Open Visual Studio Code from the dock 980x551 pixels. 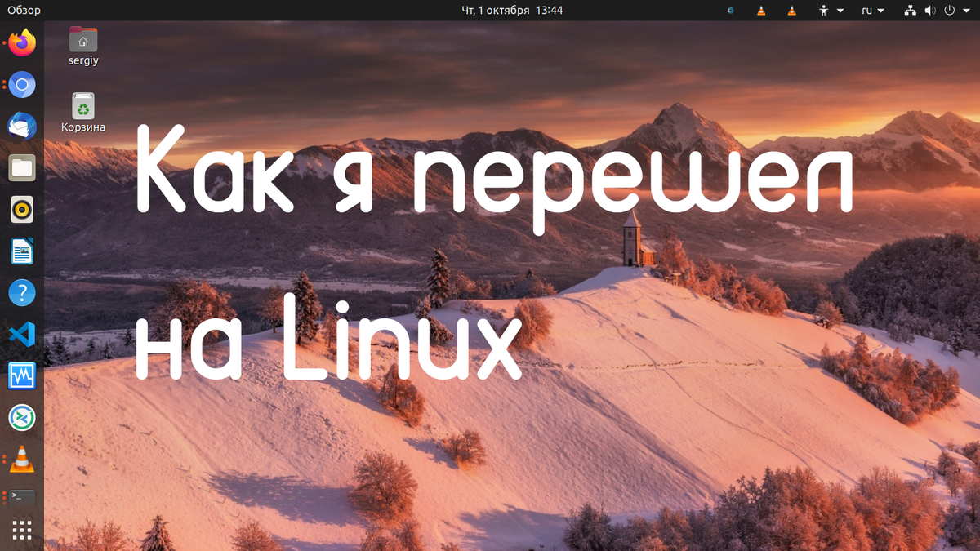point(21,335)
